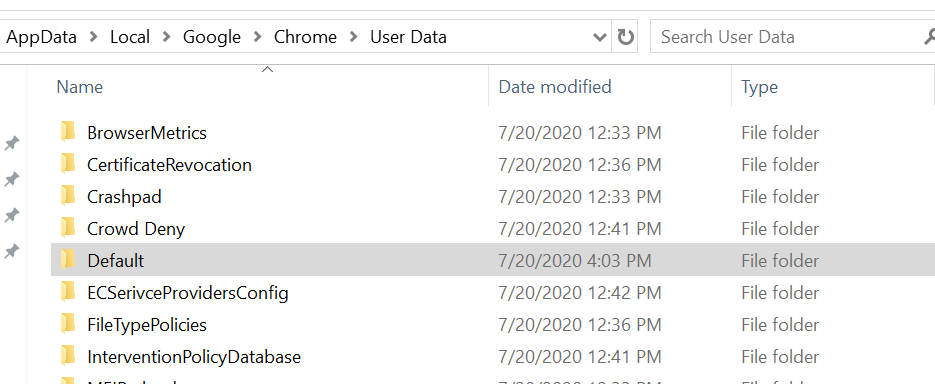Screen dimensions: 935x384
Task: Go to AppData in the breadcrumb path
Action: [x=42, y=37]
